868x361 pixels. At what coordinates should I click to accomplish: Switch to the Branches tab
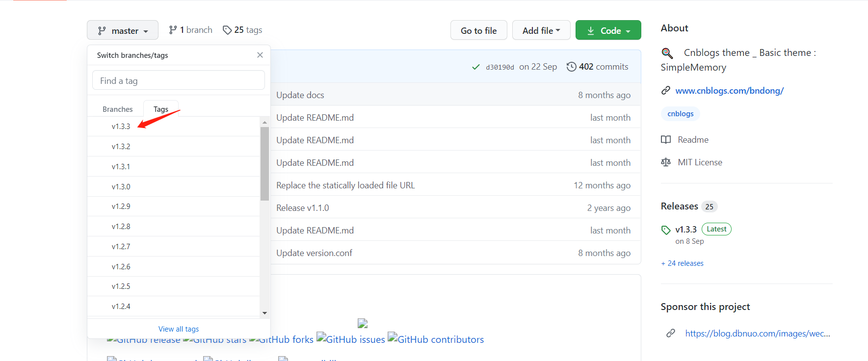point(118,109)
